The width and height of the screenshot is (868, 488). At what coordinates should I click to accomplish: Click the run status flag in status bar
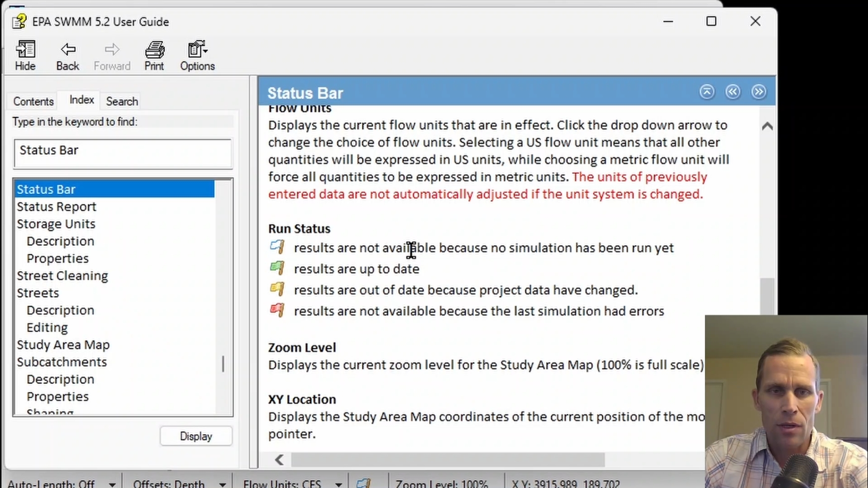(364, 483)
